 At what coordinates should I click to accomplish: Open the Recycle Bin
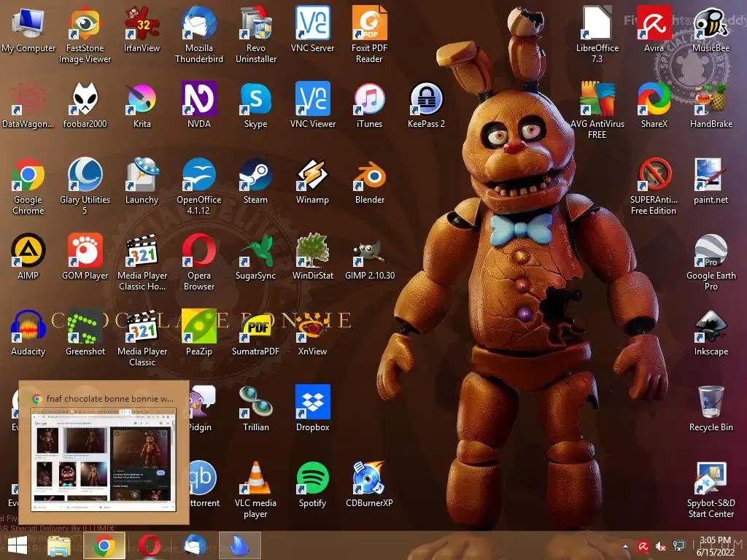coord(711,409)
